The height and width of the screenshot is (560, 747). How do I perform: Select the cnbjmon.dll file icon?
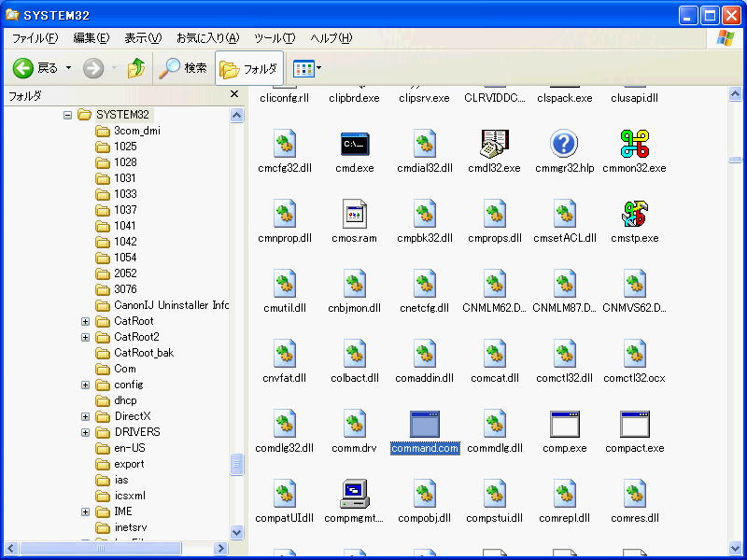coord(355,284)
